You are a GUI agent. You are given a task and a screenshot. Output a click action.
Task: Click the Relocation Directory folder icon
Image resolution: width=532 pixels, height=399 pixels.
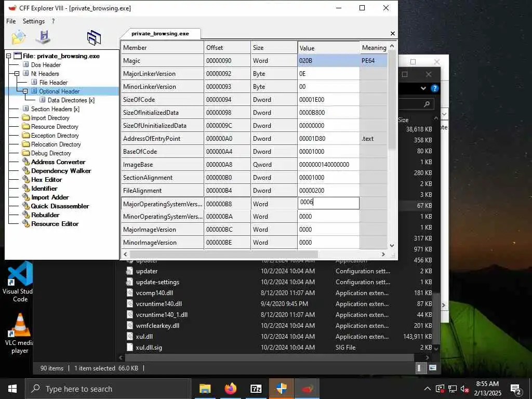coord(26,144)
